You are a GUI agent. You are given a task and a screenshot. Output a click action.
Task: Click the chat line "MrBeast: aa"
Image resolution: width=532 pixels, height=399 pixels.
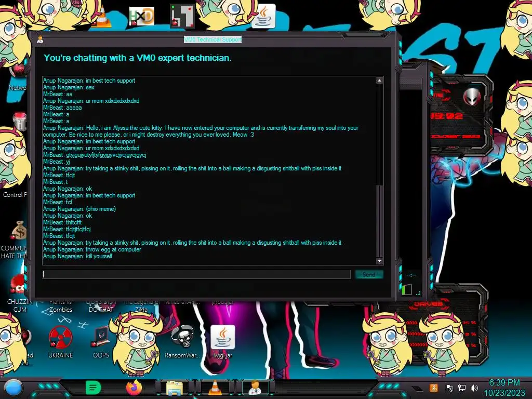[x=58, y=94]
